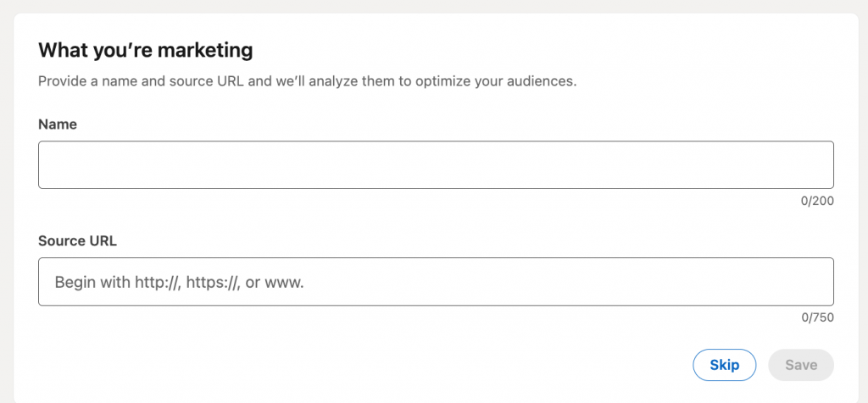Click the 0/750 character counter
The image size is (868, 403).
coord(818,318)
